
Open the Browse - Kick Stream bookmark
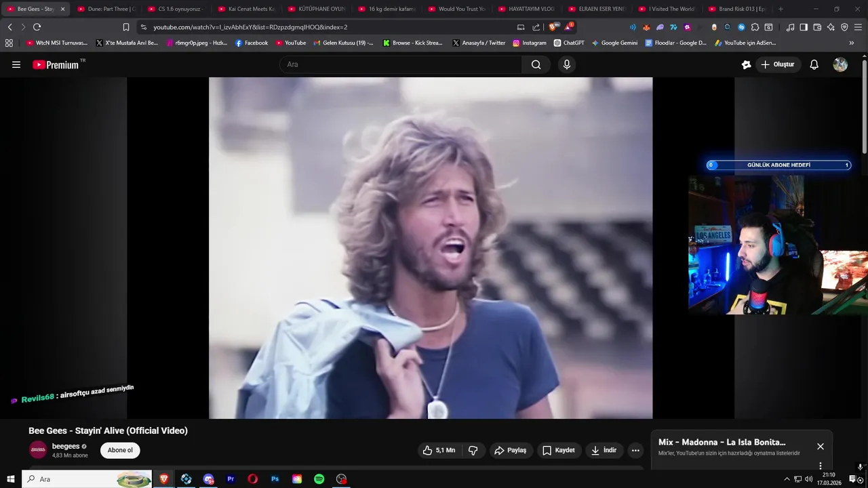(412, 43)
